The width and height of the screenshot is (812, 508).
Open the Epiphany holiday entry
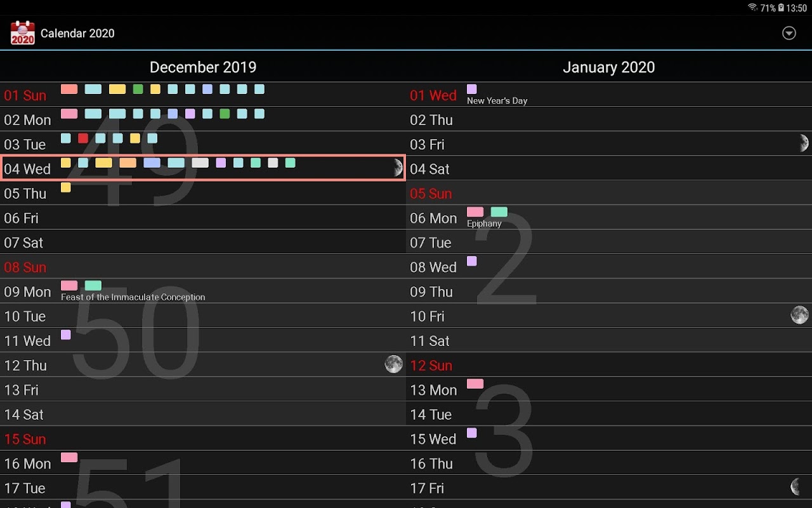coord(484,224)
